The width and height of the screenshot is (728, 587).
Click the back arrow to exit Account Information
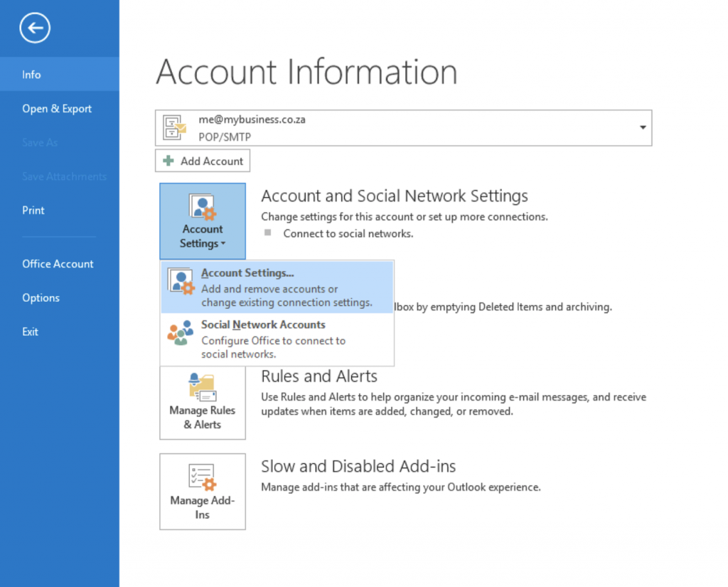34,28
